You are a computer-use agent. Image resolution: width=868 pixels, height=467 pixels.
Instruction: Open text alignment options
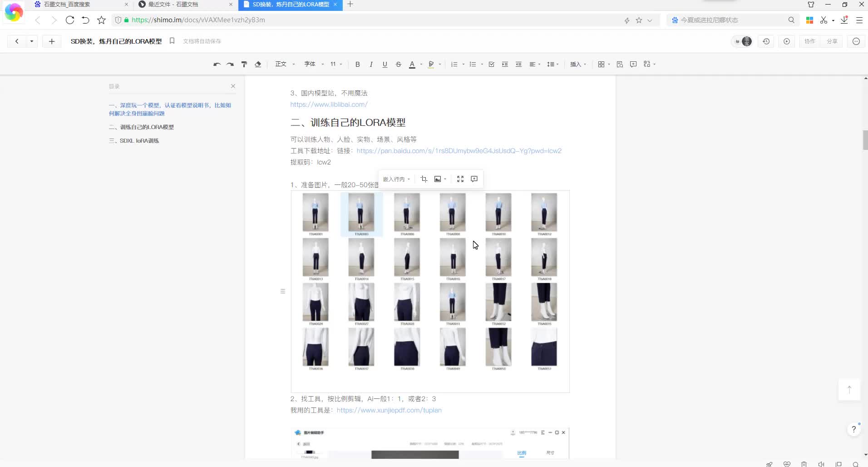[x=535, y=64]
